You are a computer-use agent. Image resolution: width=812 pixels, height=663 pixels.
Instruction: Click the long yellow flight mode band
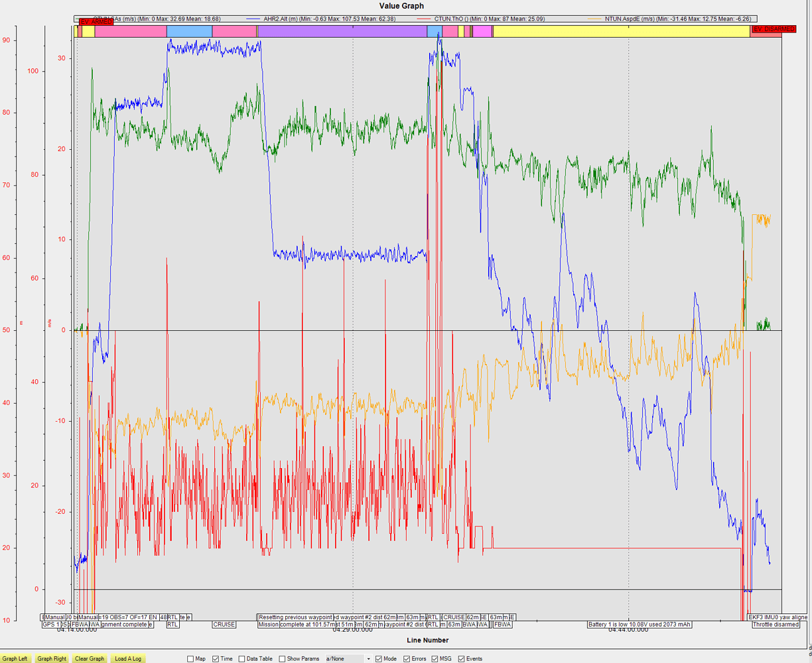pyautogui.click(x=621, y=31)
